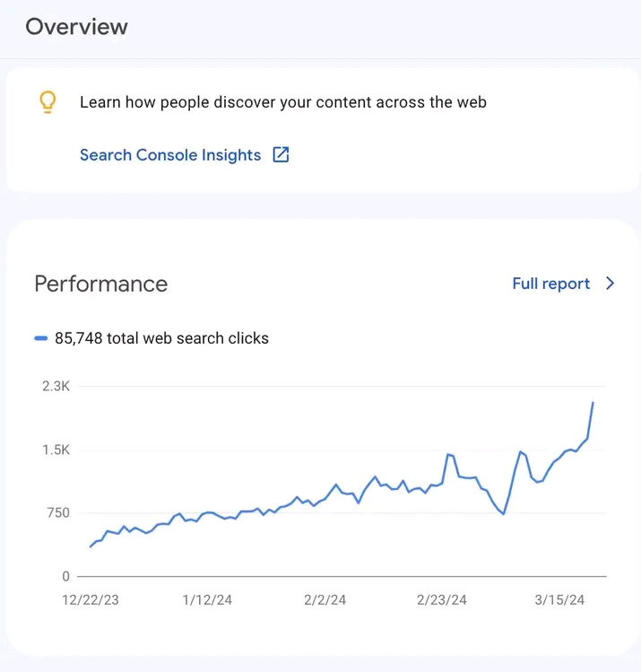Viewport: 641px width, 672px height.
Task: Click the highest peak at the chart's right end
Action: (593, 403)
